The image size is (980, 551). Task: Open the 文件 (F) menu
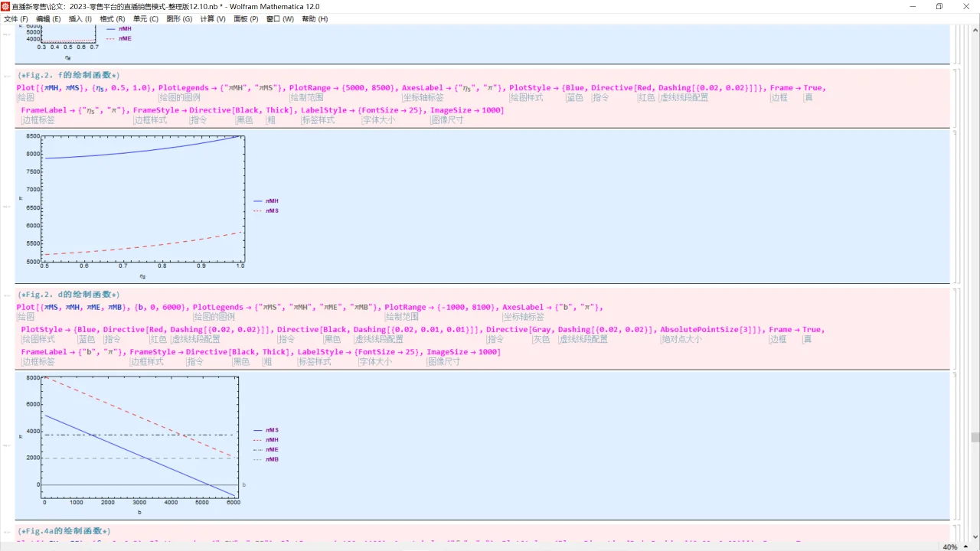pos(16,19)
